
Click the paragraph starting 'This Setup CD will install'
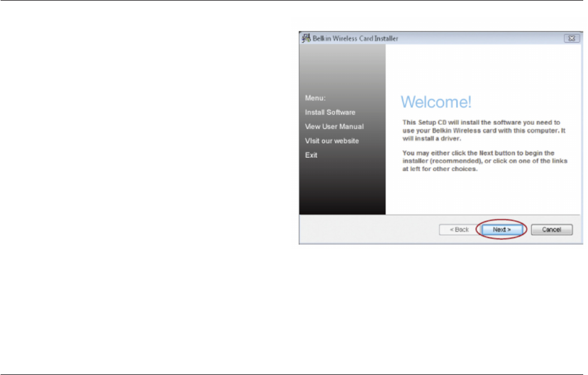(484, 130)
